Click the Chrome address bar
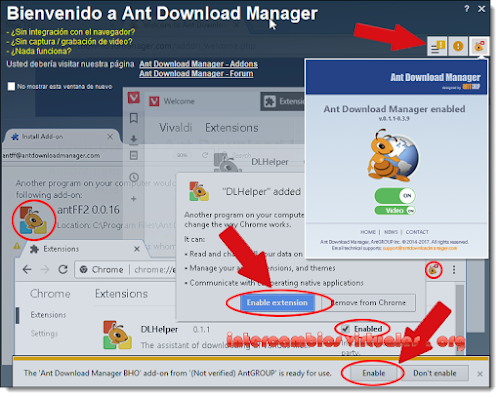Image resolution: width=500 pixels, height=397 pixels. coord(126,269)
